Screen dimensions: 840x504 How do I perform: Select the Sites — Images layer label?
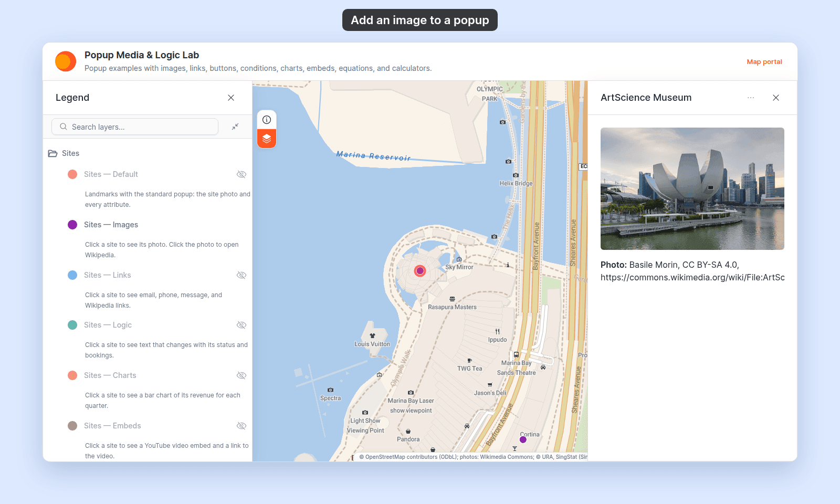tap(111, 225)
